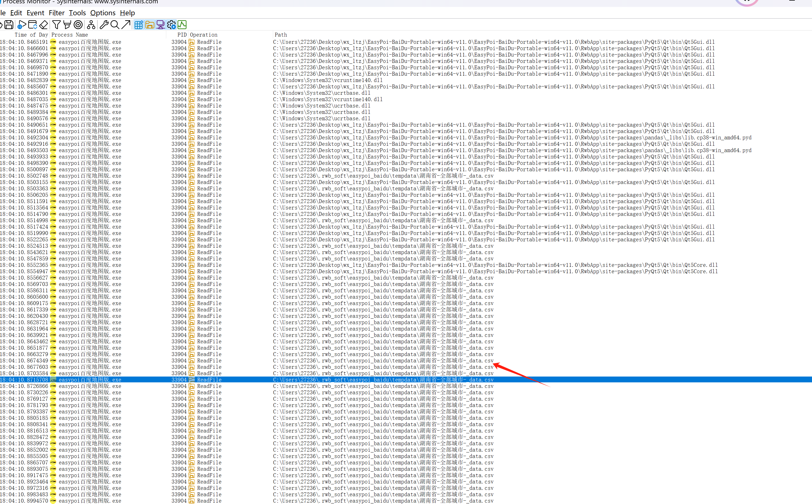Select the row at 18:04:10.8482839

[406, 80]
